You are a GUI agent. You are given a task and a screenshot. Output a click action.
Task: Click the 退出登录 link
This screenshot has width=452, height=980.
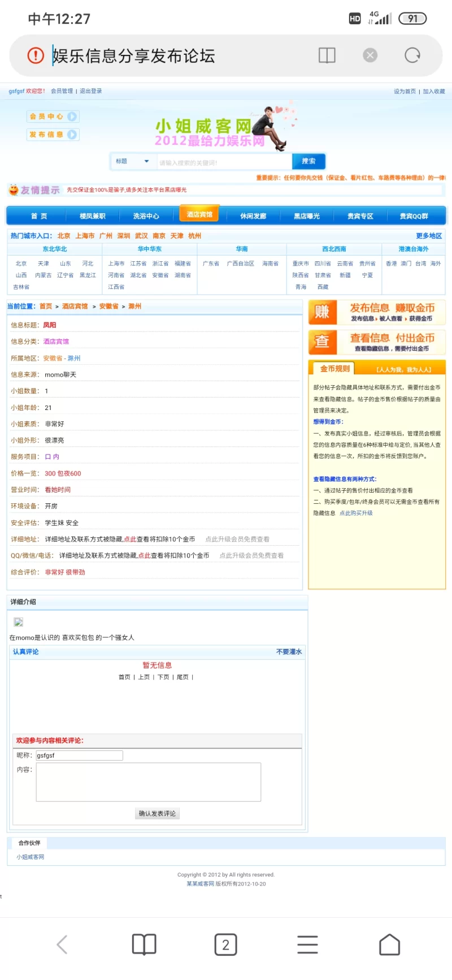pos(91,91)
